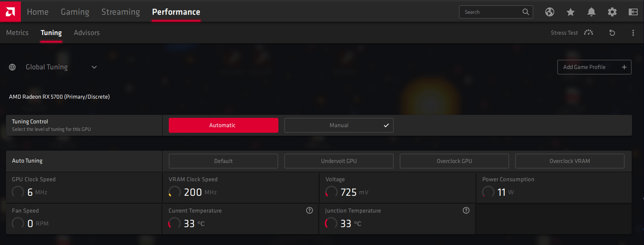Screen dimensions: 644x245
Task: Click the reset tuning arrow icon
Action: (612, 33)
